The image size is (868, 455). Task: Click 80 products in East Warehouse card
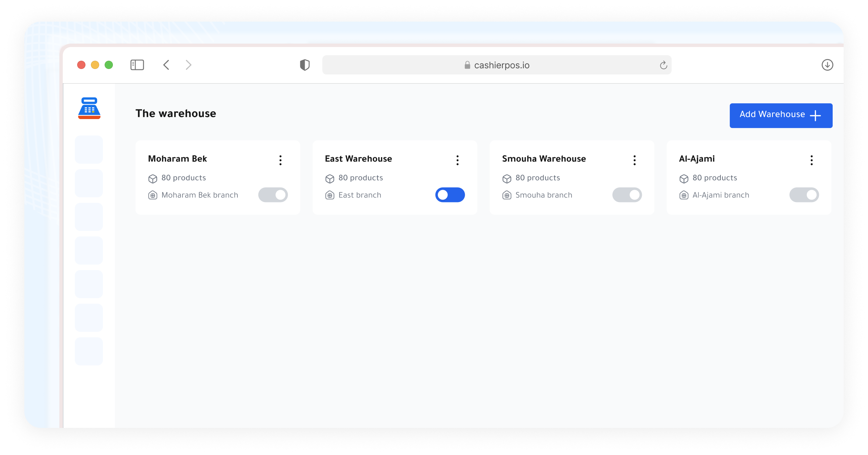click(x=361, y=178)
